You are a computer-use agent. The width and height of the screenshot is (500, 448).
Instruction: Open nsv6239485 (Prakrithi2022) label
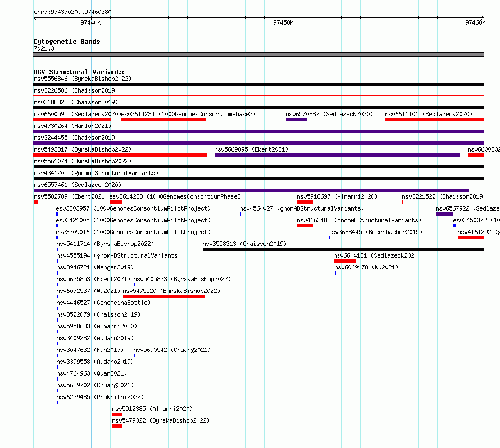coord(100,397)
